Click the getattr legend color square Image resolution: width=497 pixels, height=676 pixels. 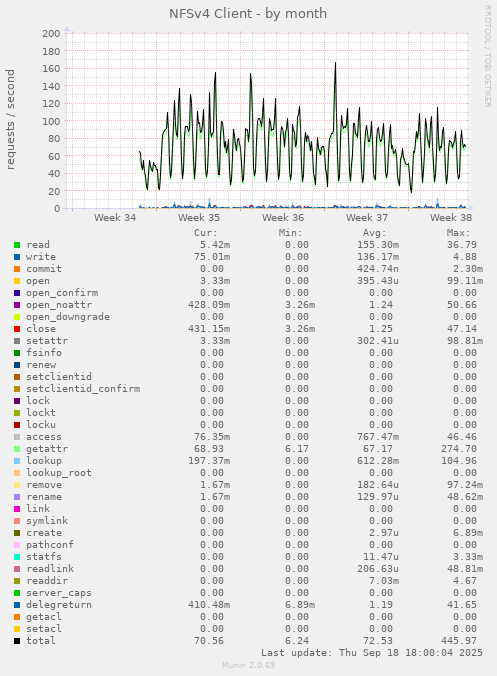click(x=17, y=449)
